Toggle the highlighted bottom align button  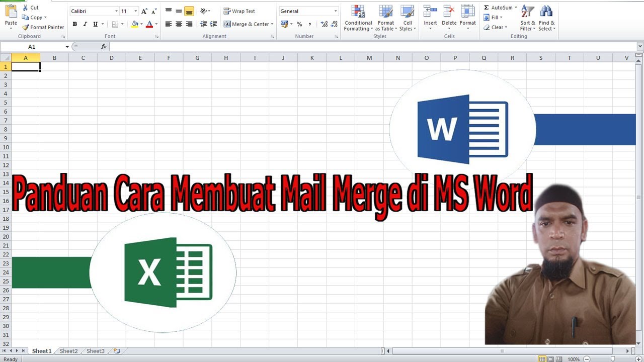tap(189, 11)
